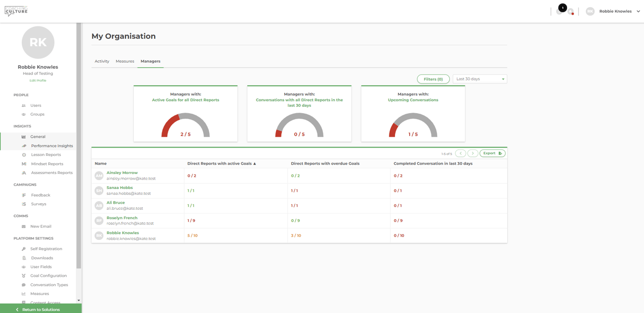Click Return to Solutions button

41,309
